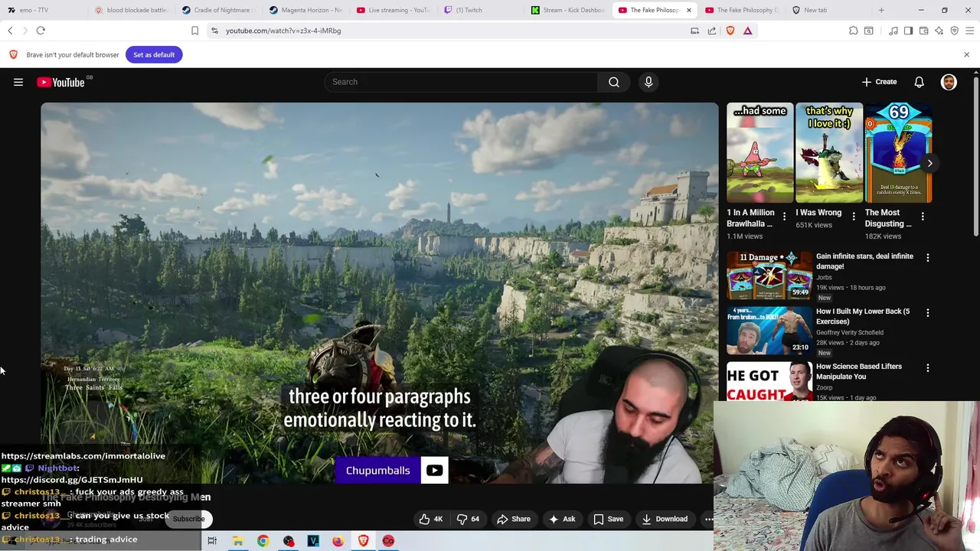
Task: Switch to the (1) Twitch tab
Action: coord(481,10)
